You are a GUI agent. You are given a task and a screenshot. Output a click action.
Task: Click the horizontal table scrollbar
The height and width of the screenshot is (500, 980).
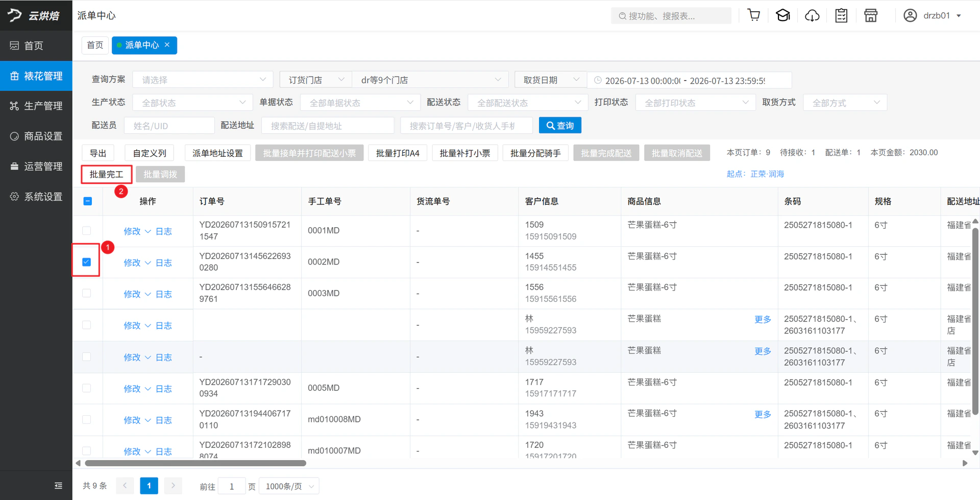pyautogui.click(x=195, y=463)
